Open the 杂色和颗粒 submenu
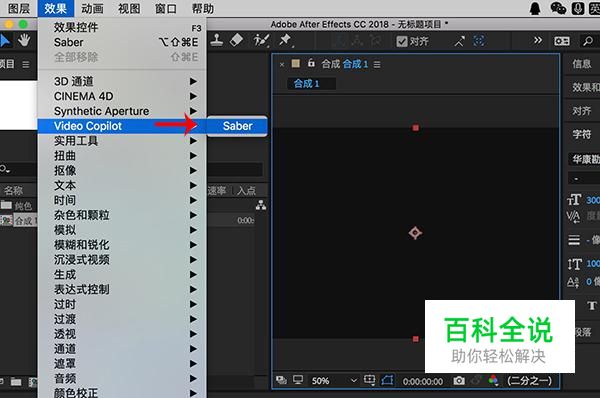Screen dimensions: 600x398 (x=122, y=215)
